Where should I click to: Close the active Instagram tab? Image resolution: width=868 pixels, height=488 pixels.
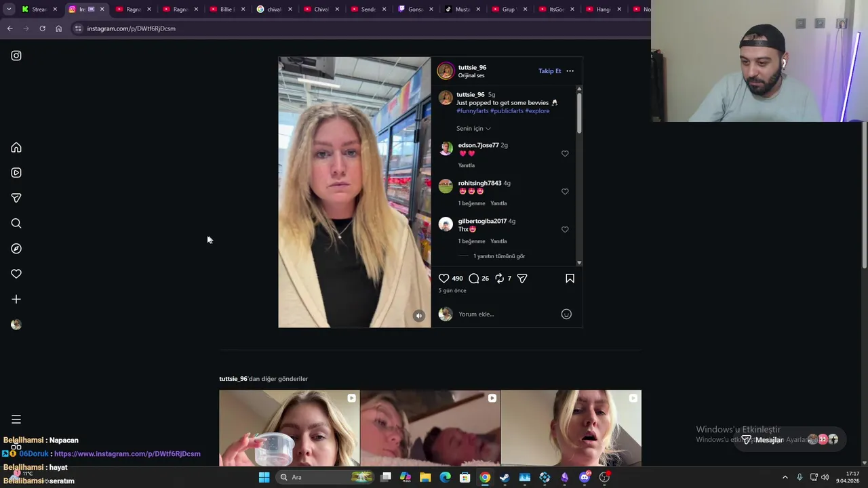point(102,9)
